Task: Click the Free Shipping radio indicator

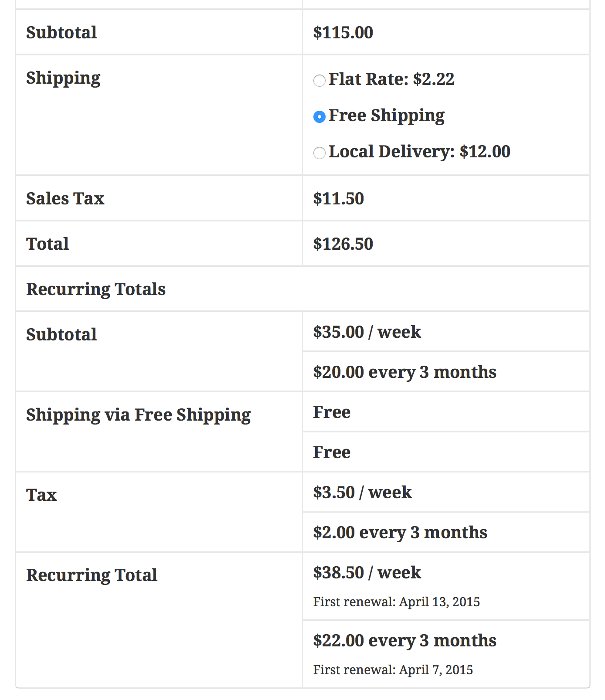Action: pos(319,116)
